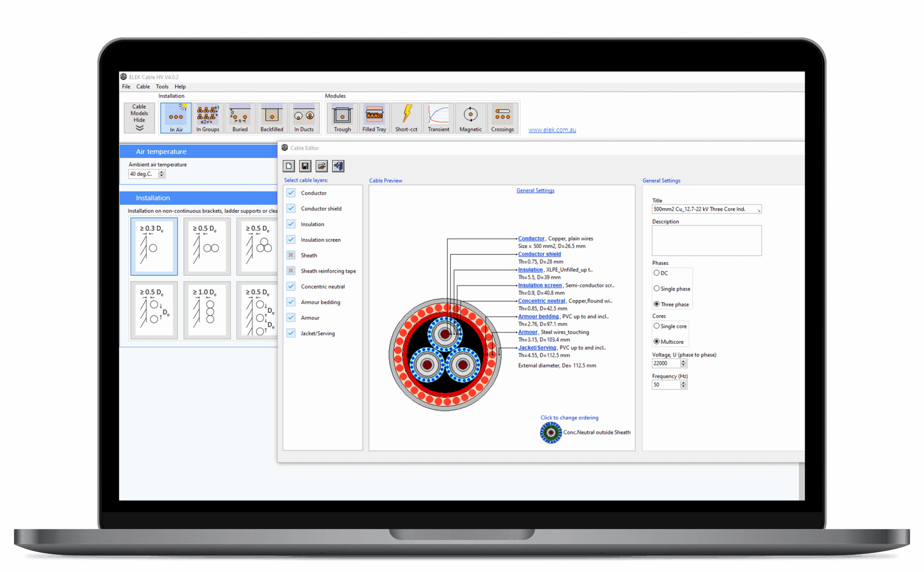
Task: Click the www.elek.com.au link
Action: tap(552, 130)
